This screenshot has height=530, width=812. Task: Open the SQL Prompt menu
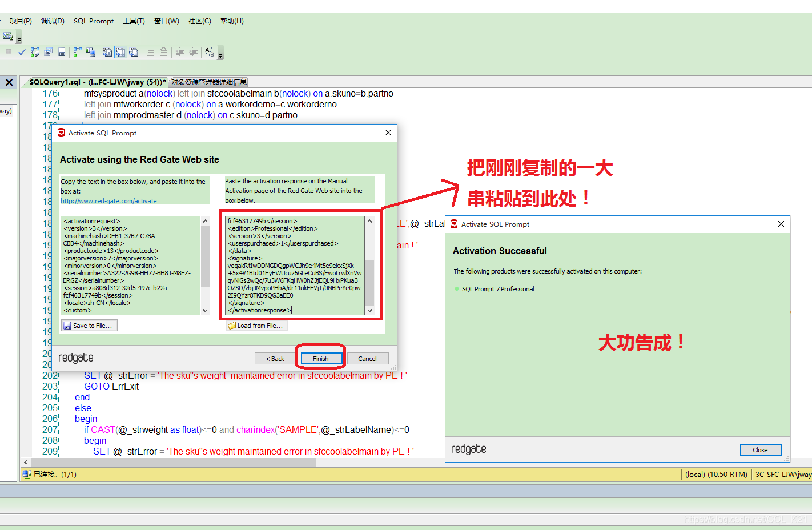coord(94,21)
